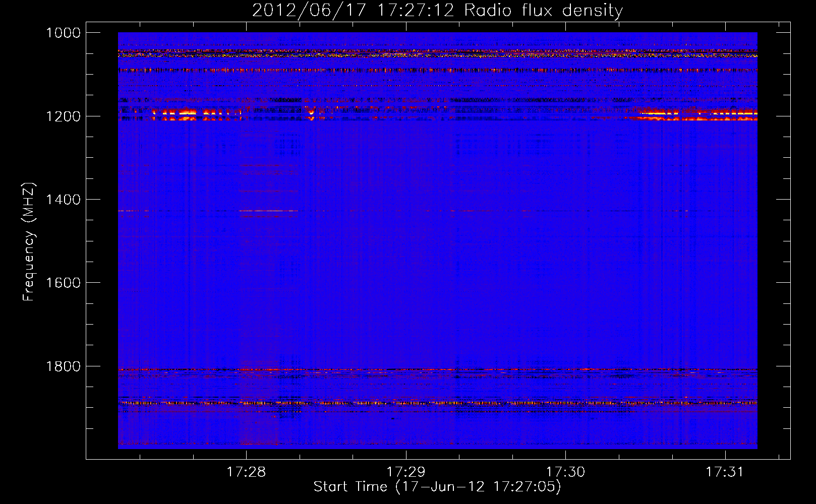
Task: Click the 1000 frequency tick label
Action: tap(63, 33)
